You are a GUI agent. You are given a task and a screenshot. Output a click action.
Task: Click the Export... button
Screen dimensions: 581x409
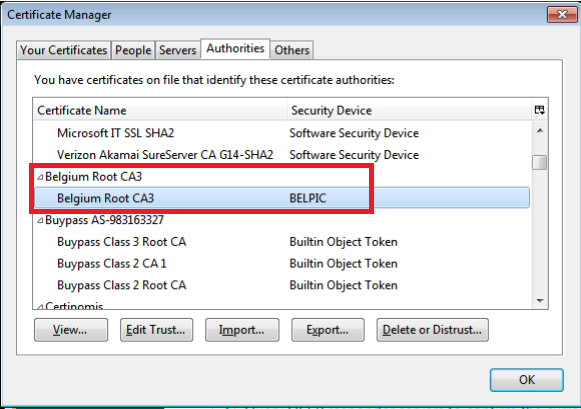point(328,330)
